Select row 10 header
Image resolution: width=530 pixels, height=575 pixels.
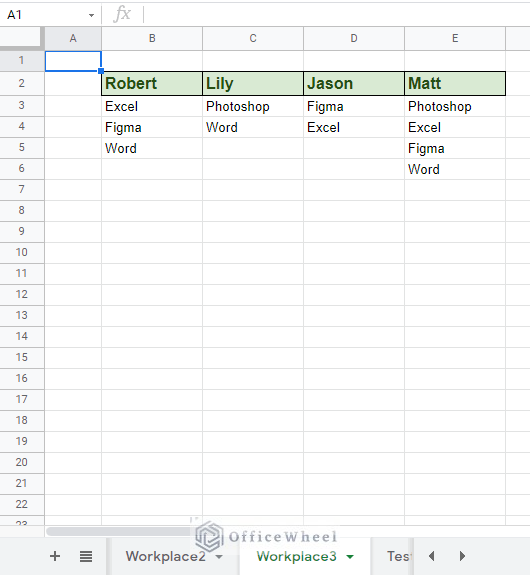[22, 253]
